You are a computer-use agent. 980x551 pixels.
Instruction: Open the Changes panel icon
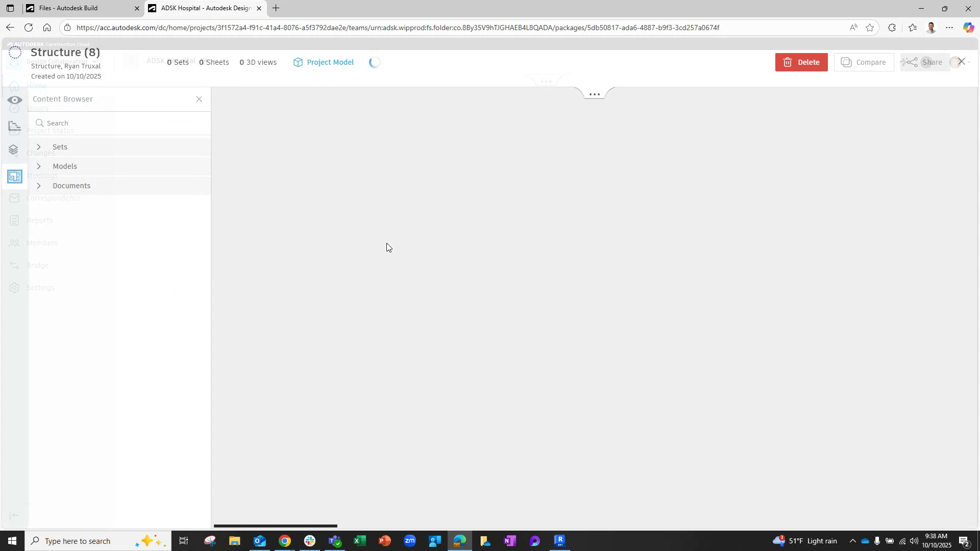point(15,149)
